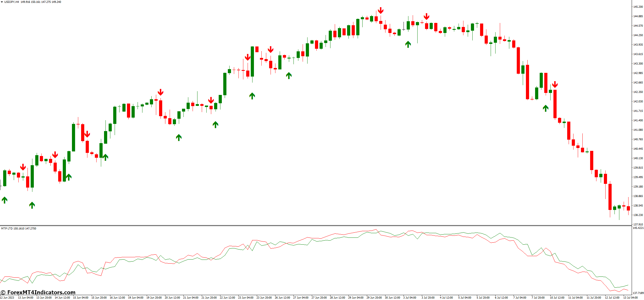Click the 138.545 price axis label
The height and width of the screenshot is (300, 644).
click(x=638, y=205)
